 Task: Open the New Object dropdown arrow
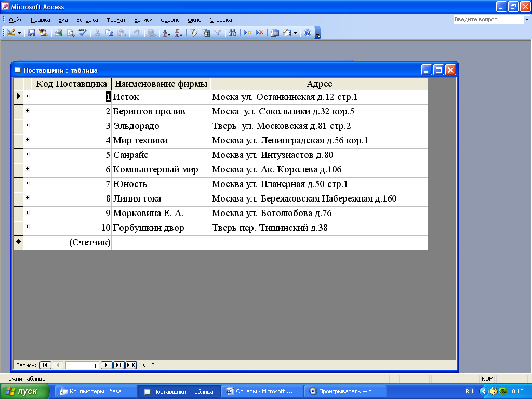pyautogui.click(x=296, y=33)
